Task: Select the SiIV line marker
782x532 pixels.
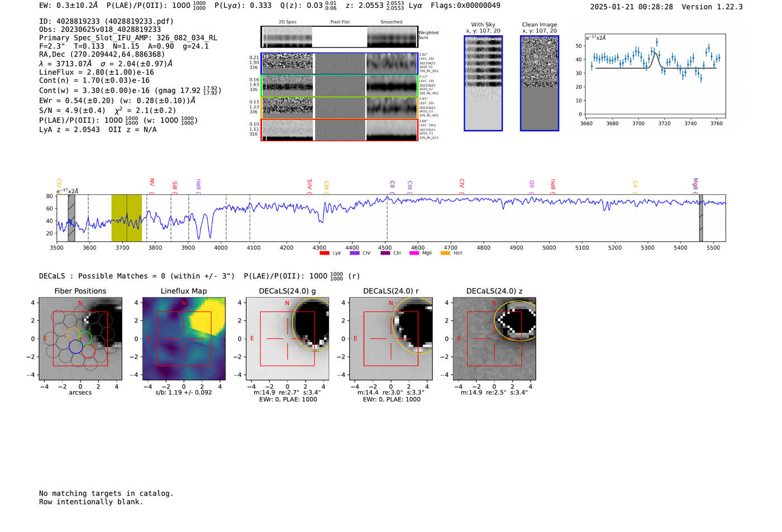Action: [309, 186]
